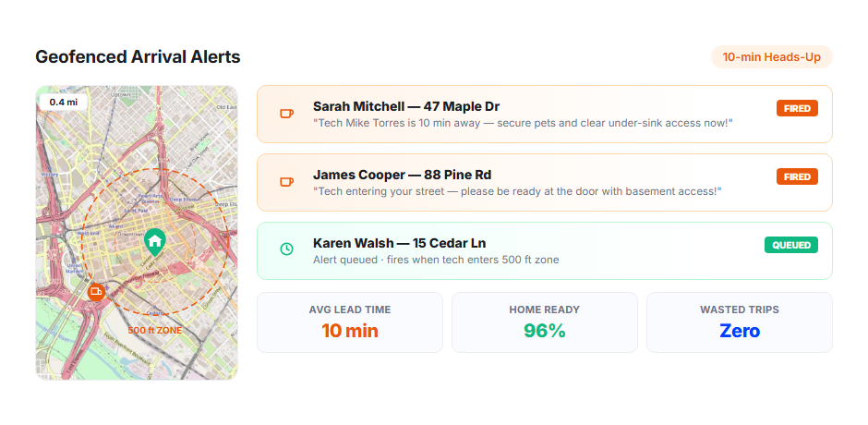
Task: Click the QUEUED badge on Karen Walsh's alert
Action: (x=791, y=244)
